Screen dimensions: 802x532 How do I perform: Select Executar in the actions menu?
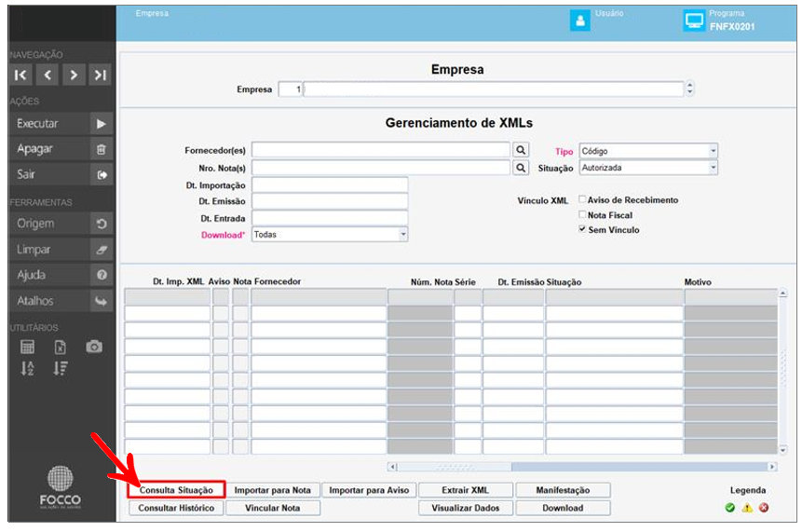coord(49,124)
